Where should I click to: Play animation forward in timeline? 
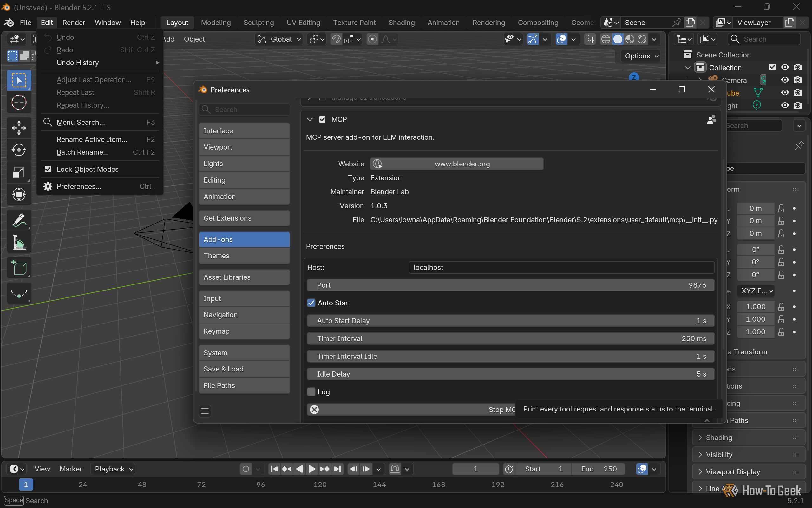coord(312,469)
